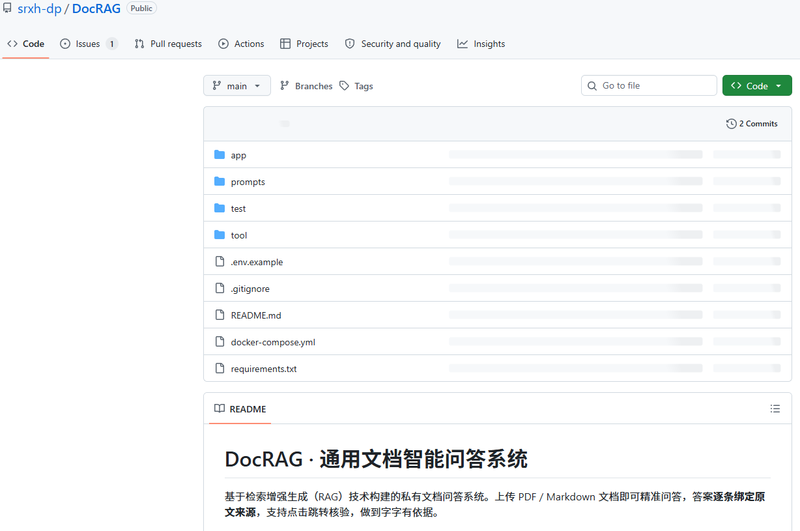
Task: Open the Projects tab
Action: click(x=304, y=44)
